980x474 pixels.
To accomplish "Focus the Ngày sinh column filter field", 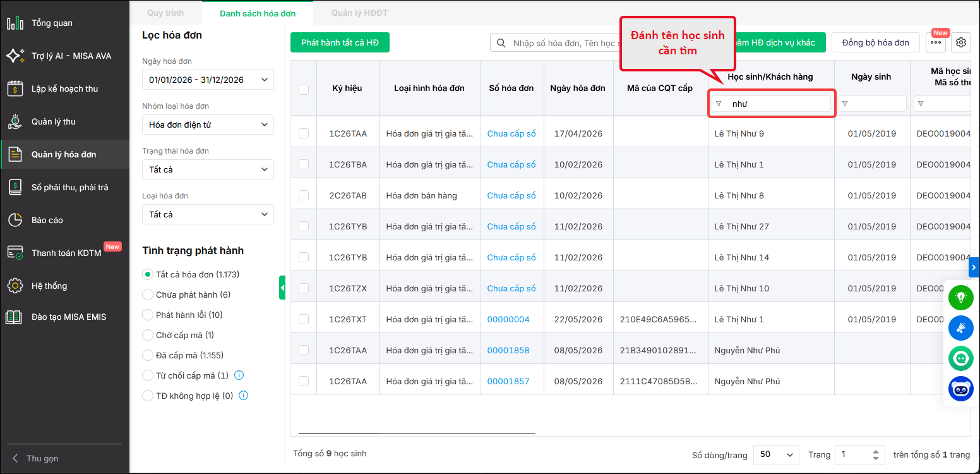I will coord(872,104).
